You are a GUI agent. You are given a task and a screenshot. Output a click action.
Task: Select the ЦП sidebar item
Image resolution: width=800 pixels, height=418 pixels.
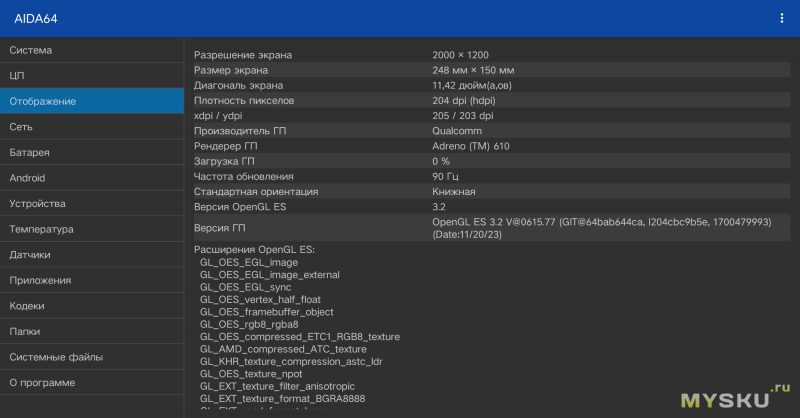point(92,76)
